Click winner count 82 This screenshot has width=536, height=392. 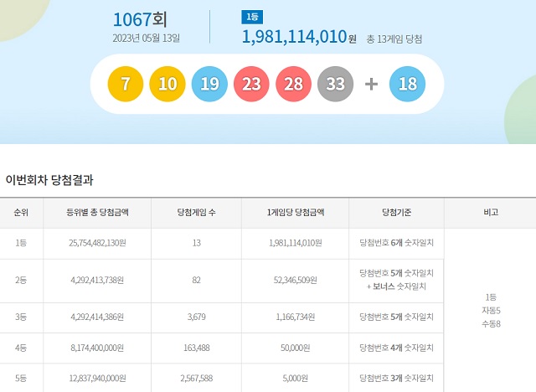(x=197, y=281)
